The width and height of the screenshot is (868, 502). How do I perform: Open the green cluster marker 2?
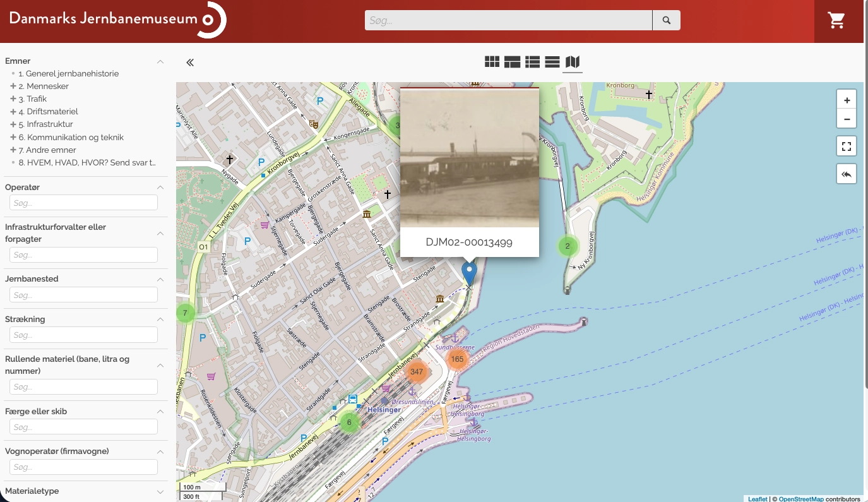568,246
